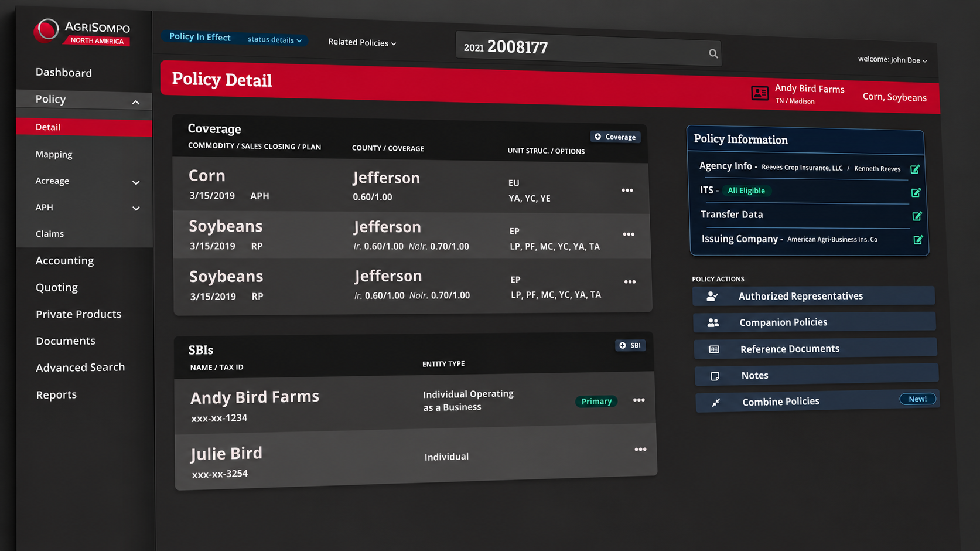This screenshot has height=551, width=980.
Task: Open Documents in the sidebar
Action: pyautogui.click(x=66, y=341)
